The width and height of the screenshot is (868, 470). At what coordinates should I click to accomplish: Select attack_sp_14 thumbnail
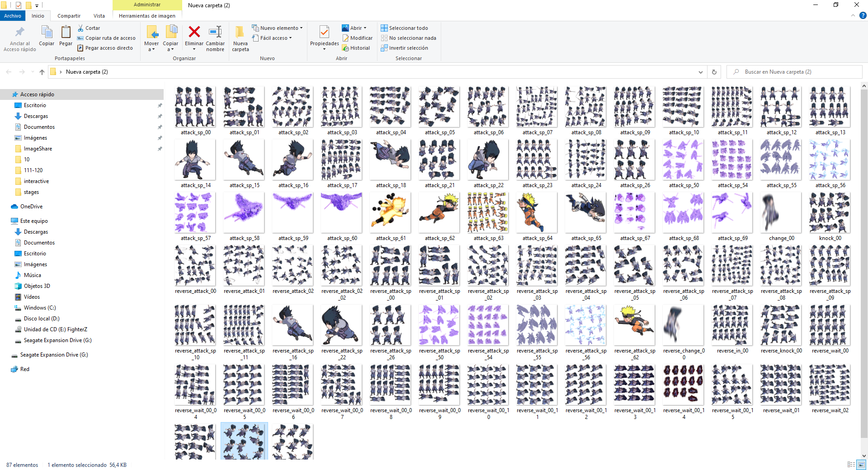(x=195, y=160)
